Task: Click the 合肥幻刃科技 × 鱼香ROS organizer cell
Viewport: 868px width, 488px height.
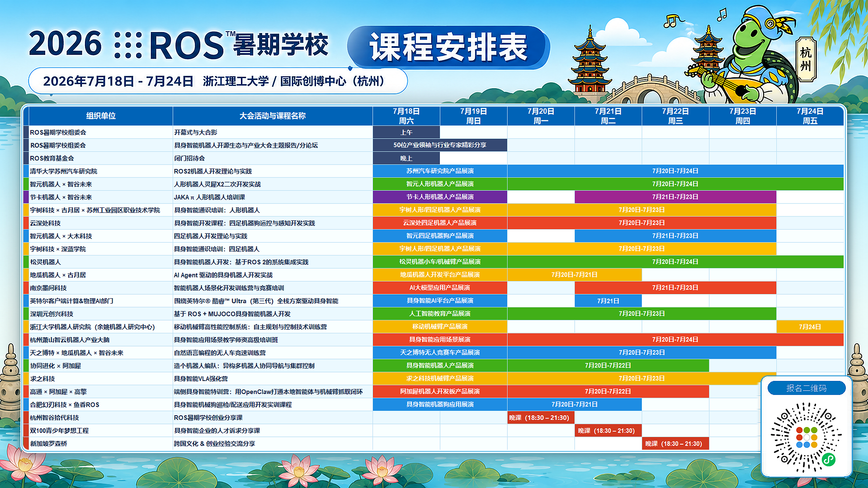Action: tap(101, 404)
